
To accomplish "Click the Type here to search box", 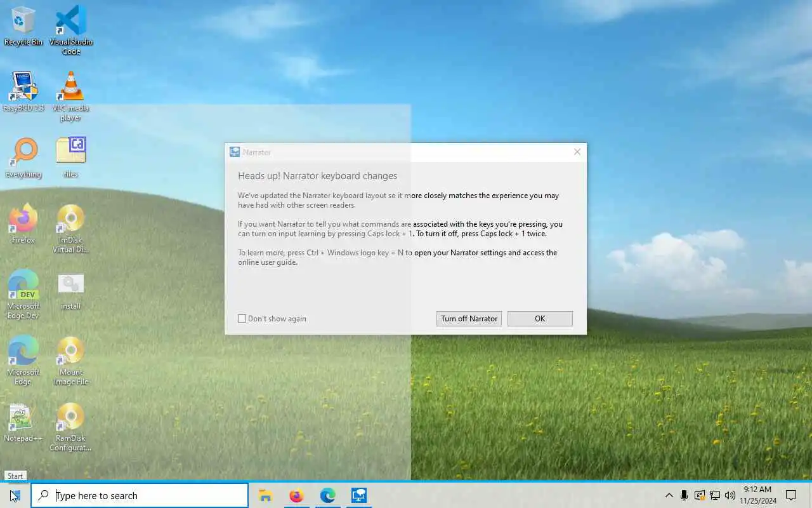I will pyautogui.click(x=140, y=495).
